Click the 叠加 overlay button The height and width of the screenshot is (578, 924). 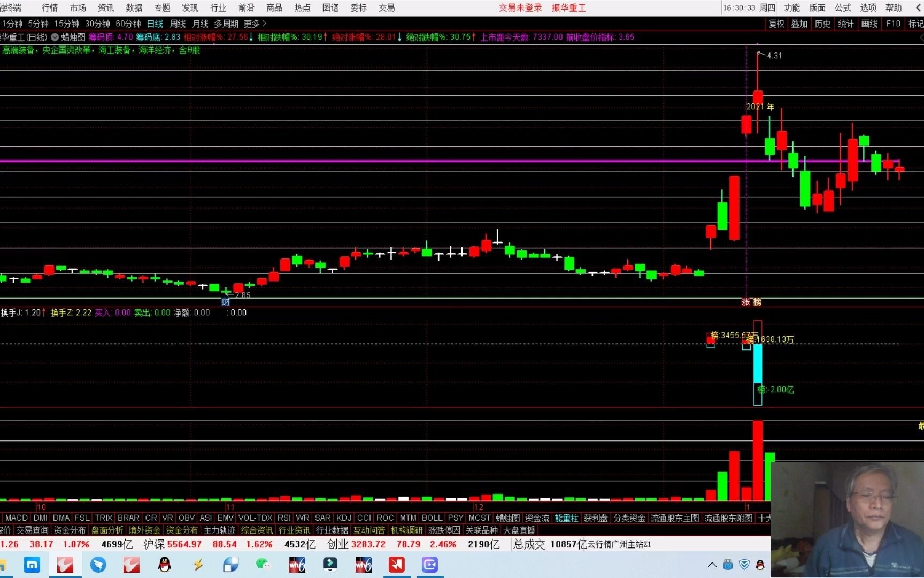799,24
